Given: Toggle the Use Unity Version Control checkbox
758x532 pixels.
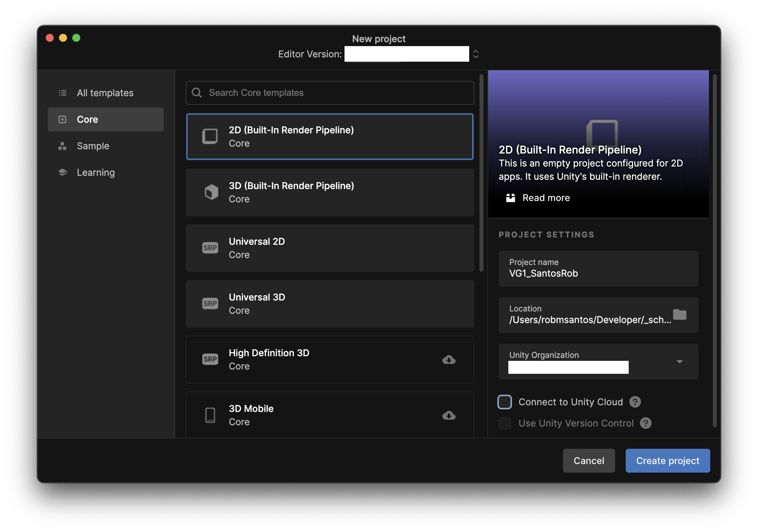Looking at the screenshot, I should (505, 423).
